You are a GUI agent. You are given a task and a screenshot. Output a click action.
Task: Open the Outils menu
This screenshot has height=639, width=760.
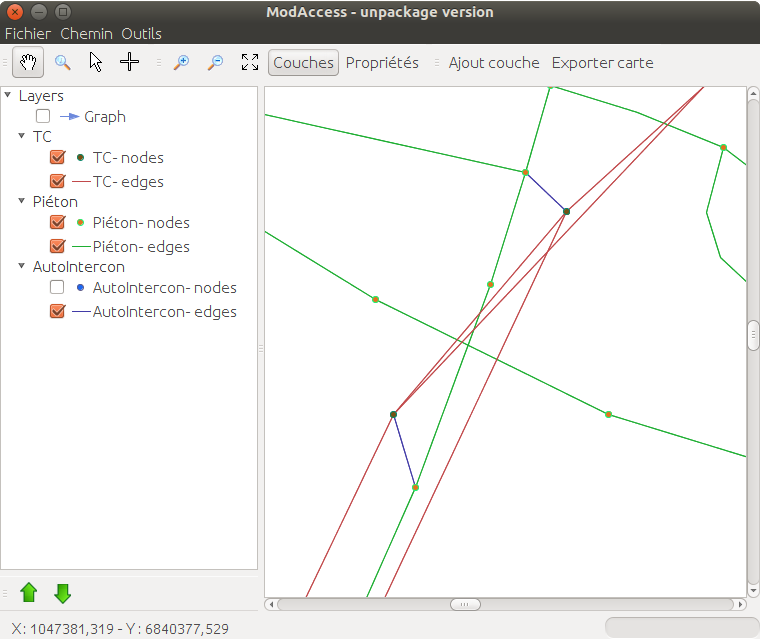[142, 33]
